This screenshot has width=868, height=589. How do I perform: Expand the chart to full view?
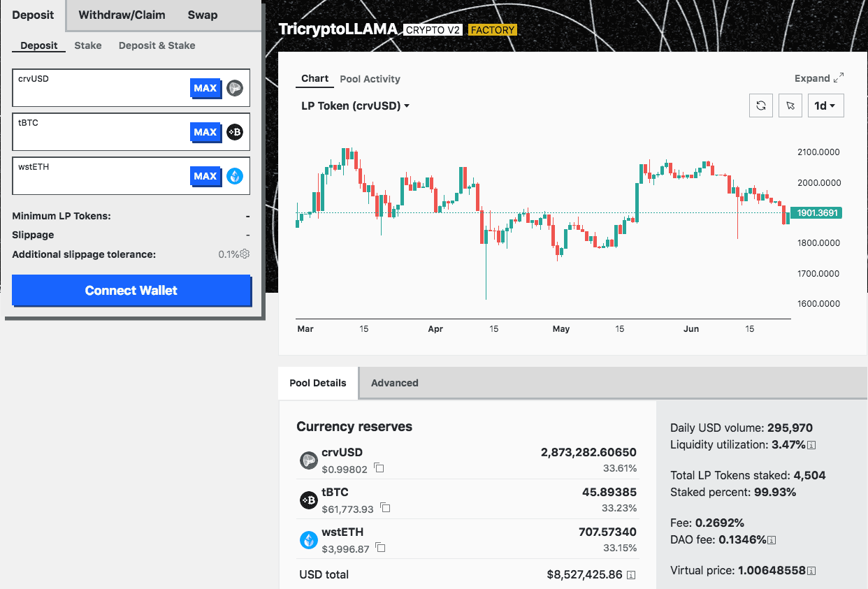[819, 78]
